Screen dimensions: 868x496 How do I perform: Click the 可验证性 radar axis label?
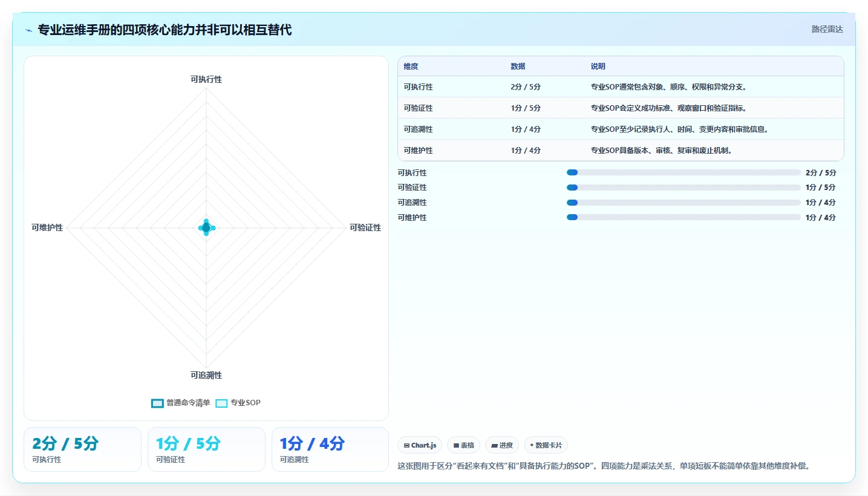(365, 228)
